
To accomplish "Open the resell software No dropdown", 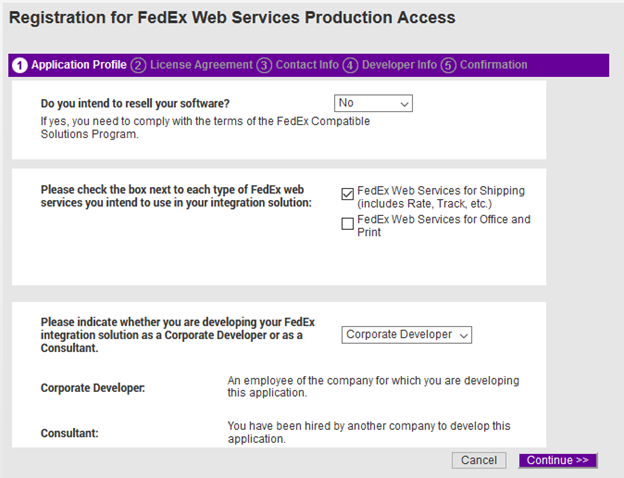I will click(373, 103).
